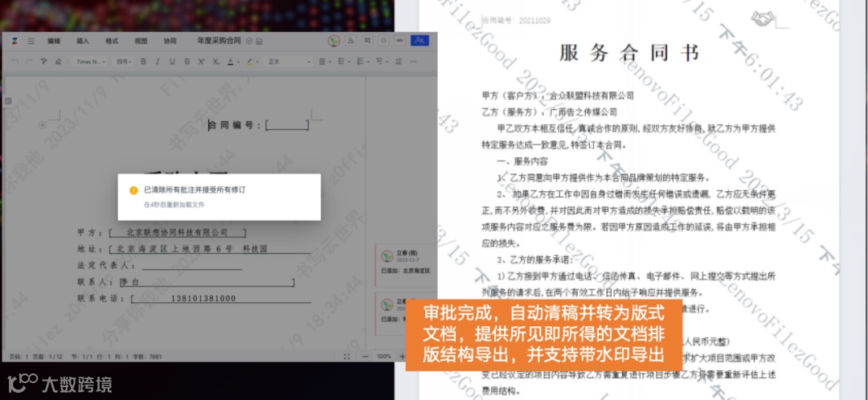
Task: Click the blue share users button
Action: click(420, 40)
